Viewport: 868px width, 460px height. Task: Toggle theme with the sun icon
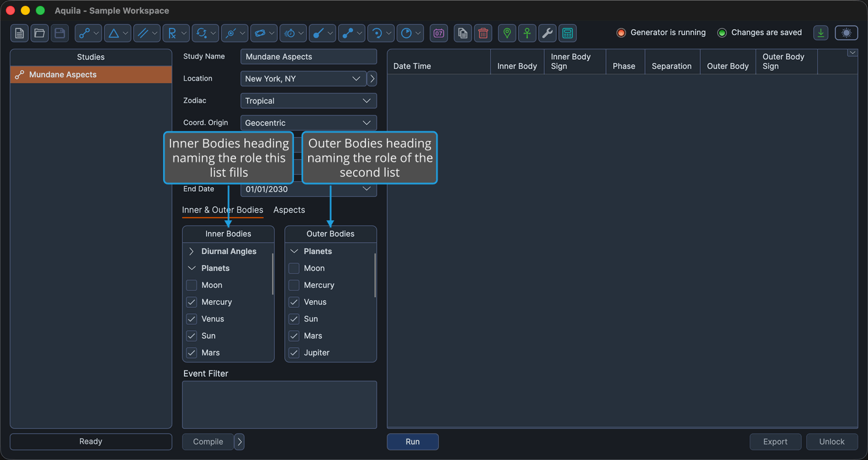pos(847,33)
